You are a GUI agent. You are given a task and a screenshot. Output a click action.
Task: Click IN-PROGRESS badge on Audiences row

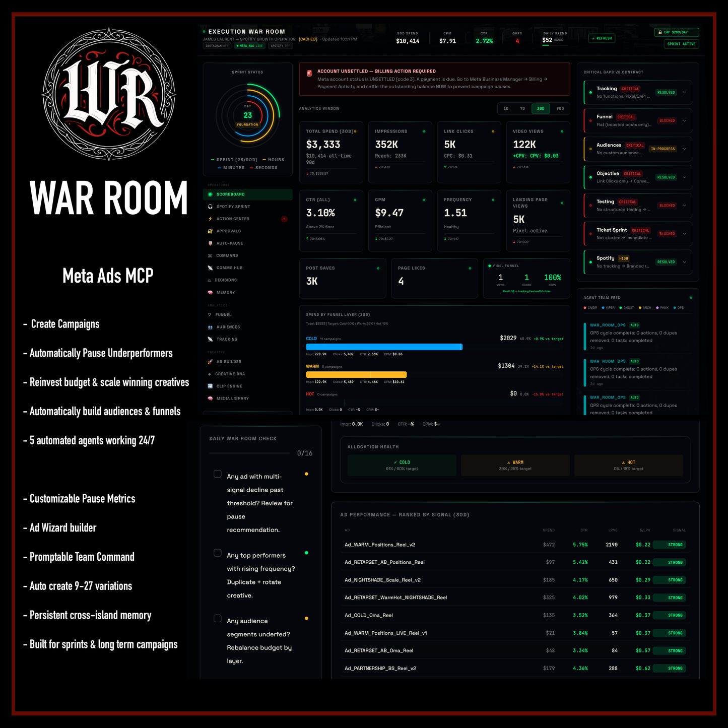tap(663, 149)
